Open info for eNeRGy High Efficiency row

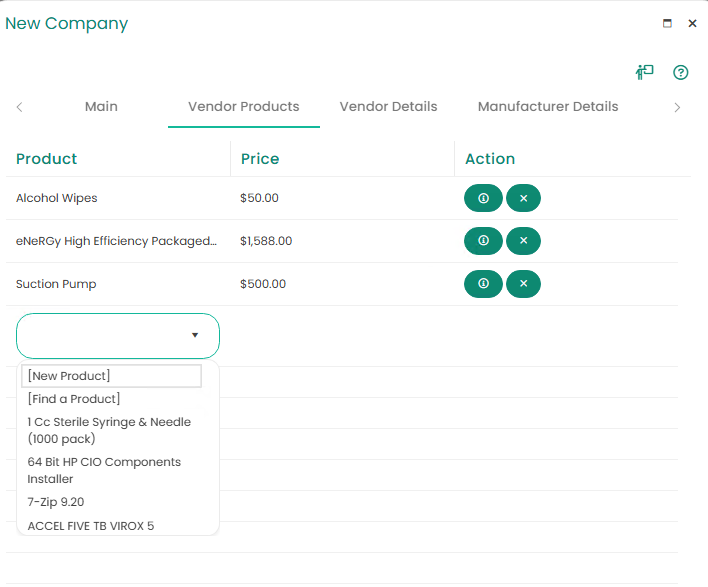(x=483, y=241)
